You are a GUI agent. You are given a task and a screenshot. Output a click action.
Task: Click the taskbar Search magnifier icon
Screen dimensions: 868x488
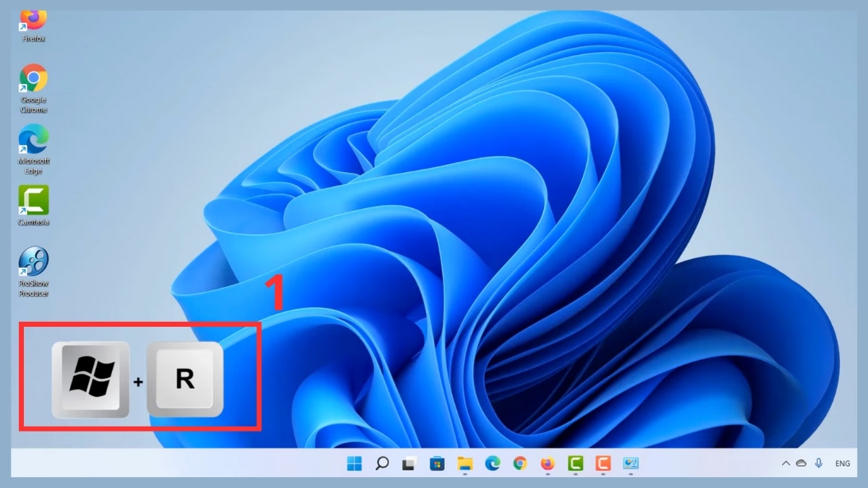tap(382, 463)
